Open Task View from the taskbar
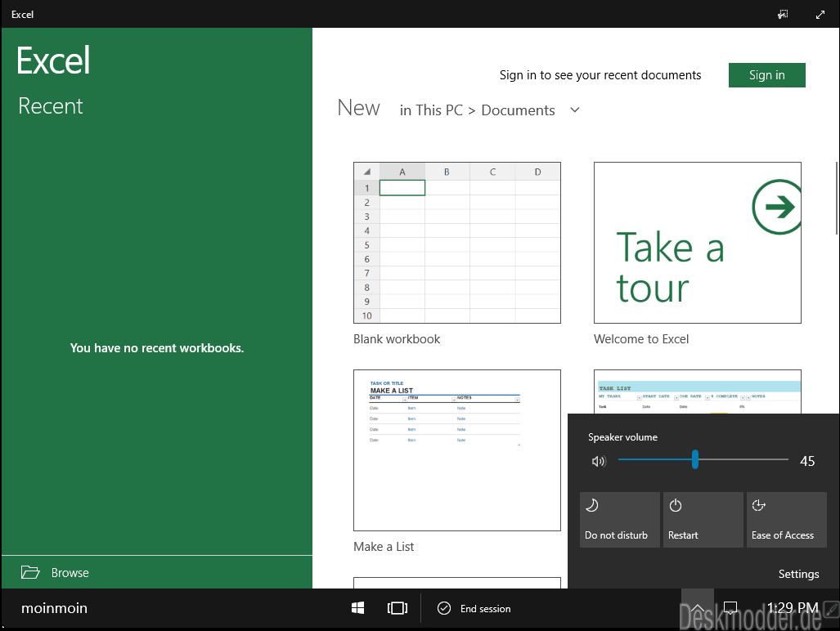The height and width of the screenshot is (631, 840). pyautogui.click(x=397, y=608)
